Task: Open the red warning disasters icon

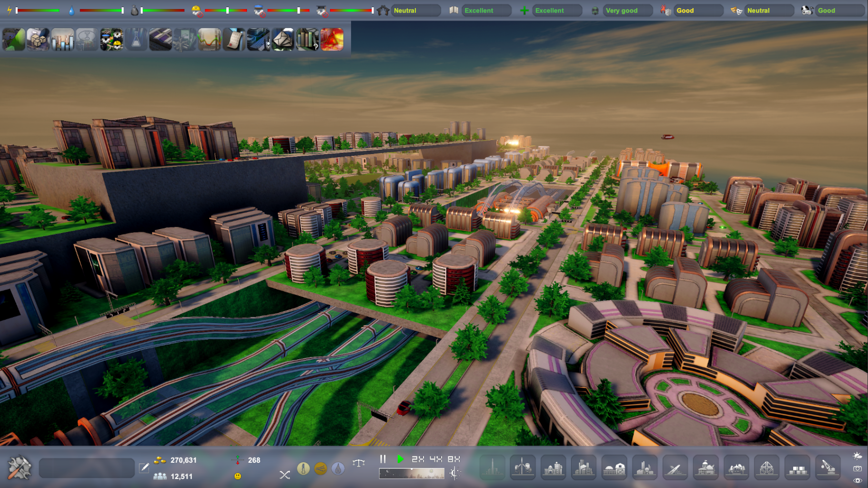Action: (332, 40)
